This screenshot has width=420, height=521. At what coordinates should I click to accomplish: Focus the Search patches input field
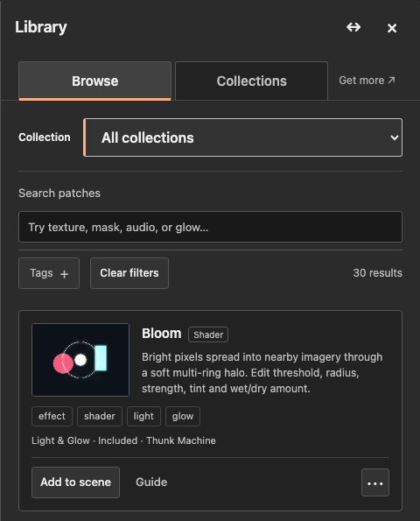[x=210, y=227]
